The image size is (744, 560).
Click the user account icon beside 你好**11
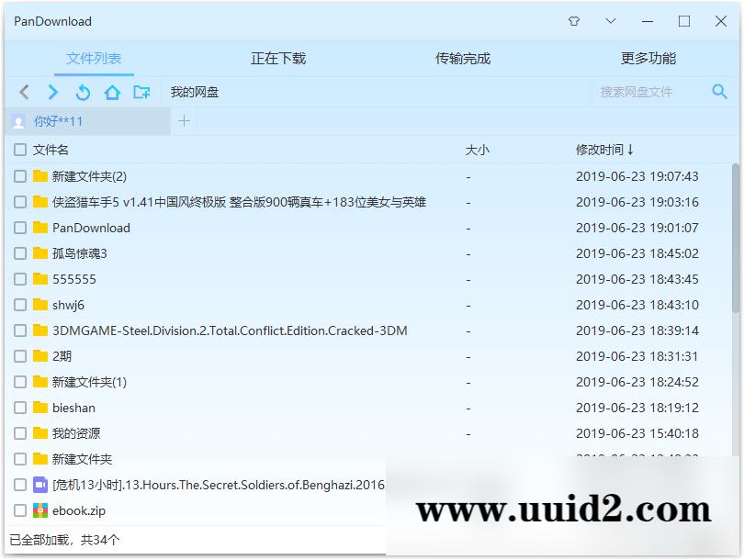(20, 120)
